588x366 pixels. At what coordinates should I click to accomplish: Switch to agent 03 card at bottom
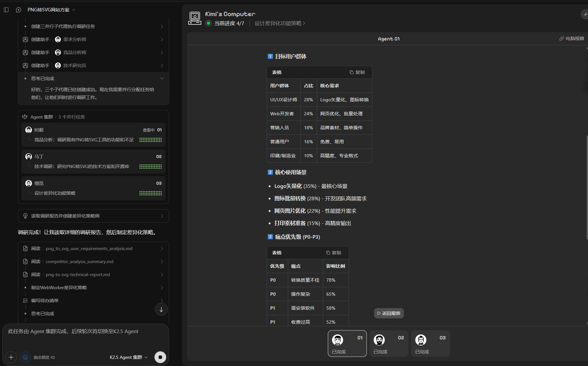(x=430, y=344)
